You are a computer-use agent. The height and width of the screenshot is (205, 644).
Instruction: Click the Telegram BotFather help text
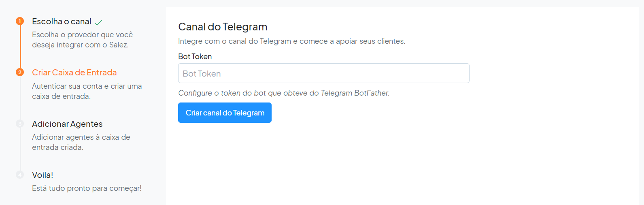pos(284,93)
